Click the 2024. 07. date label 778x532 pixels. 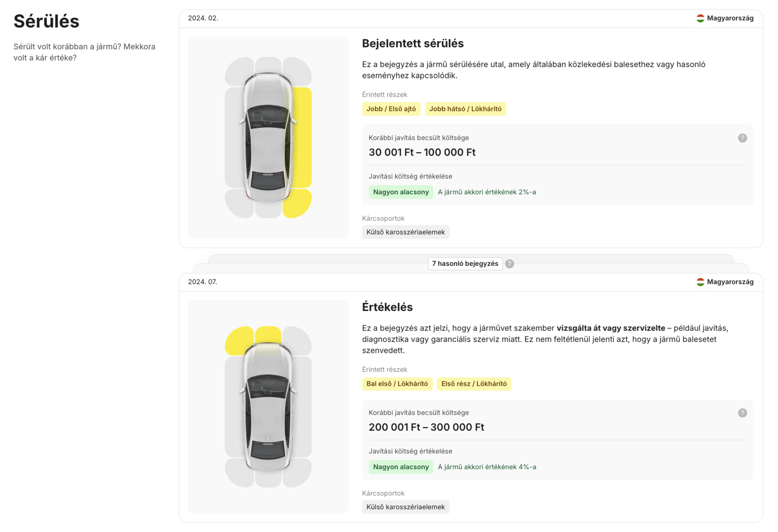pos(202,282)
